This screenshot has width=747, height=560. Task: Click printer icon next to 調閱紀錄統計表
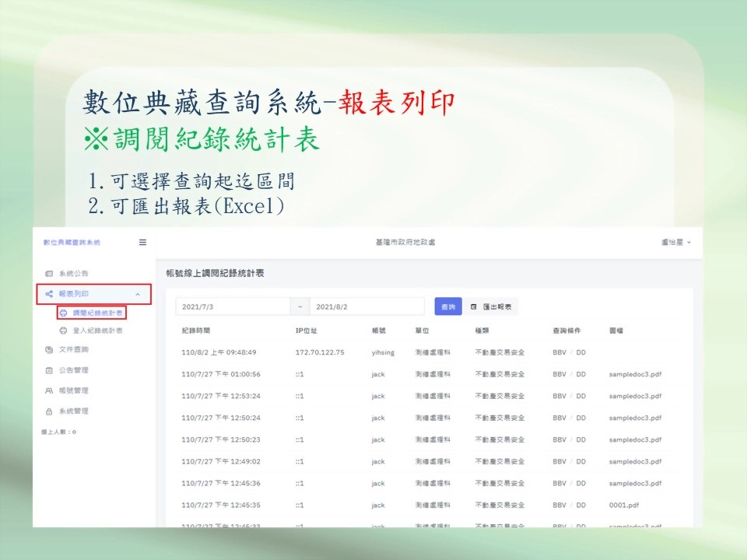64,313
